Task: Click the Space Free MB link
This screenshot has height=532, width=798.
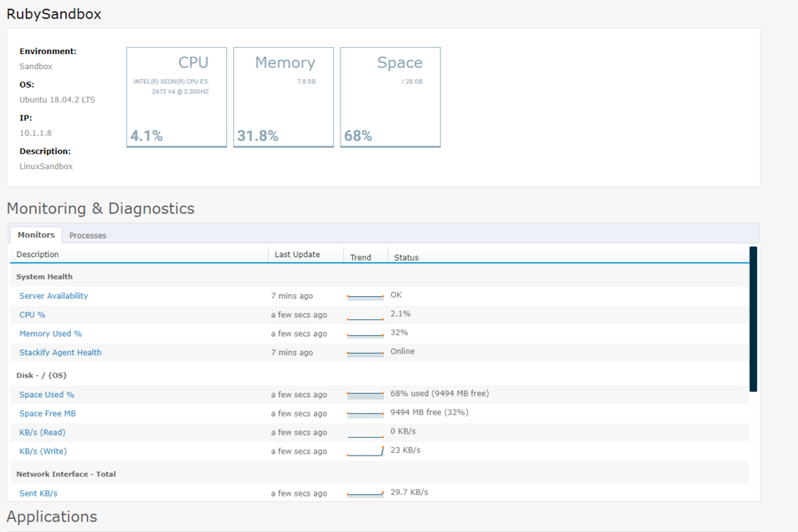Action: tap(48, 413)
